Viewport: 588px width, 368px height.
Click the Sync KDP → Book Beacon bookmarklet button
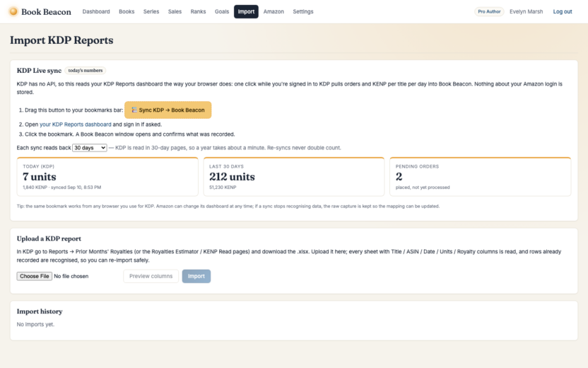click(x=168, y=110)
